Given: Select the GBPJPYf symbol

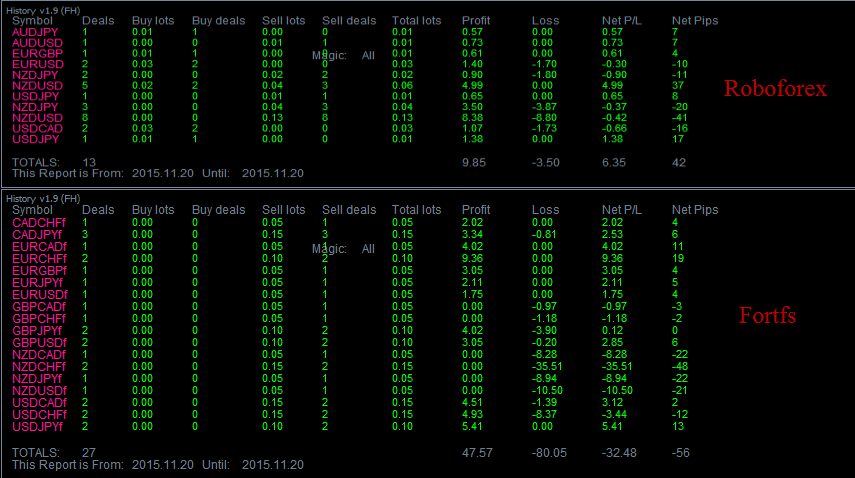Looking at the screenshot, I should [x=37, y=330].
